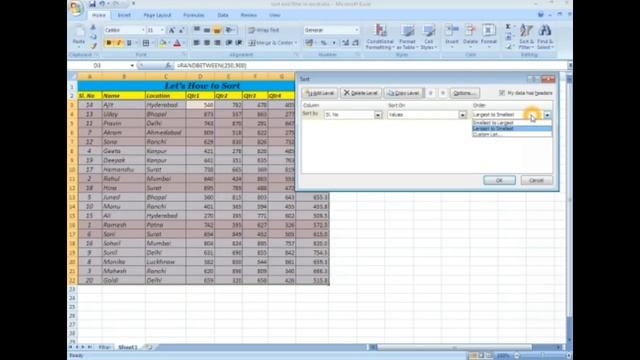This screenshot has width=640, height=360.
Task: Open the General number format dropdown
Action: pyautogui.click(x=356, y=30)
